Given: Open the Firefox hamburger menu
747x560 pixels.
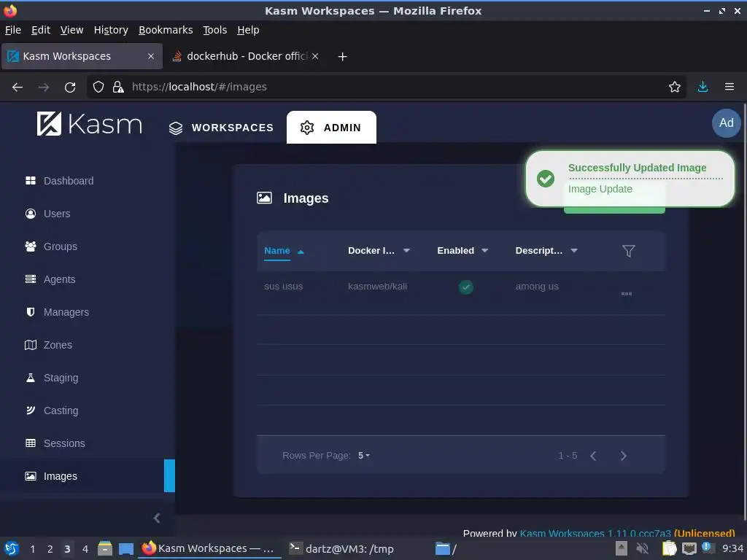Looking at the screenshot, I should click(729, 87).
